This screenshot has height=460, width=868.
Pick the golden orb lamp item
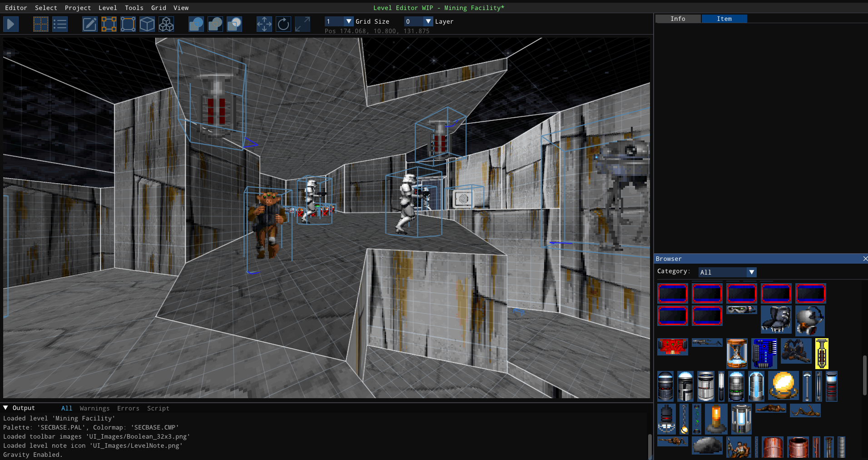click(784, 385)
